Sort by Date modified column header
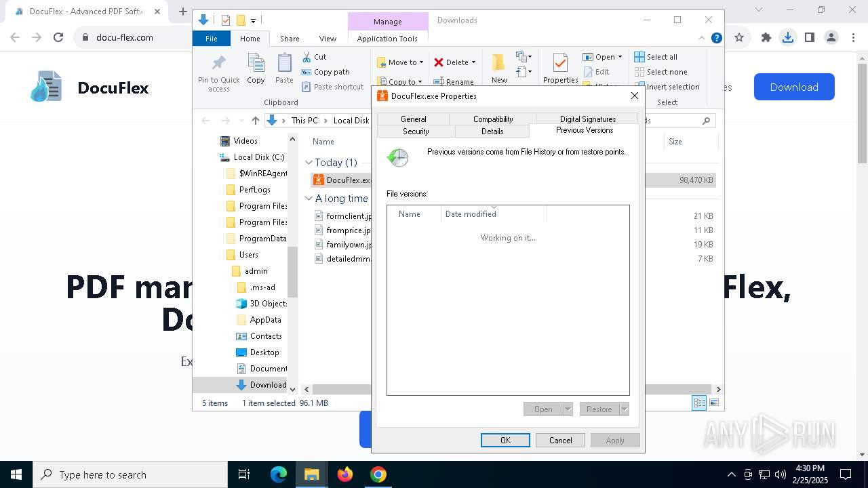The width and height of the screenshot is (868, 488). pyautogui.click(x=493, y=214)
